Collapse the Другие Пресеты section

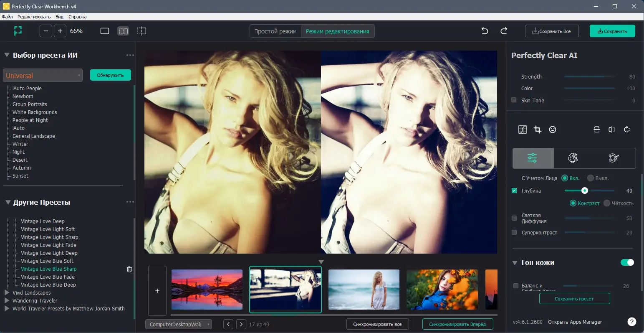(7, 202)
